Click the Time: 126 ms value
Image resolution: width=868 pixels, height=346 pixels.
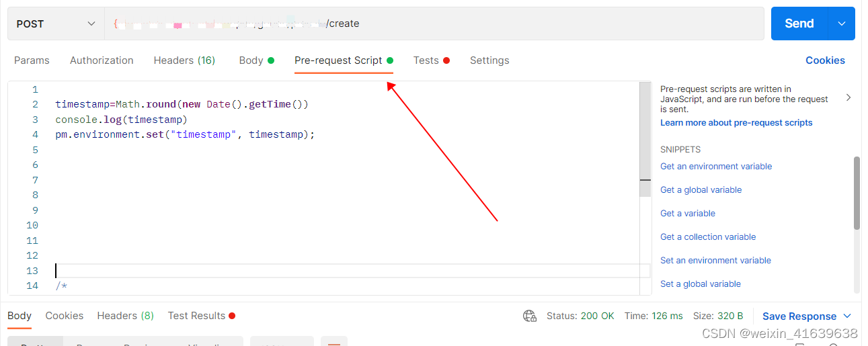(654, 316)
